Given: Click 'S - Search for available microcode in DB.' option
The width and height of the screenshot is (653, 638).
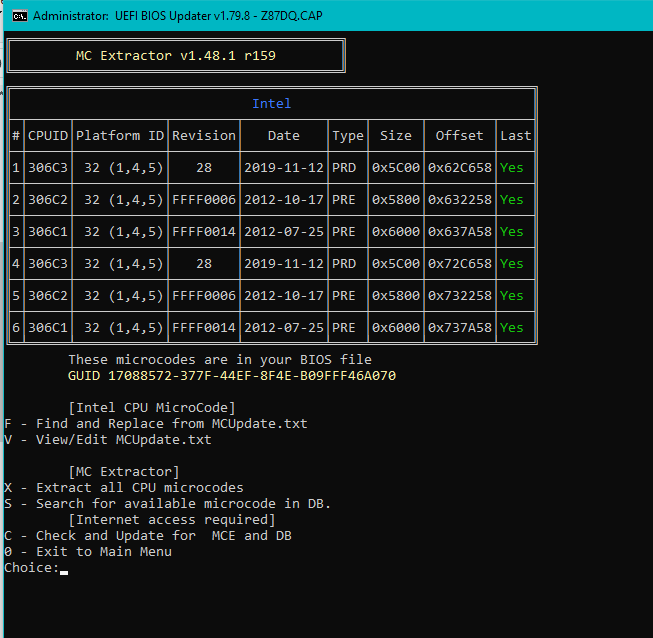Looking at the screenshot, I should (167, 504).
